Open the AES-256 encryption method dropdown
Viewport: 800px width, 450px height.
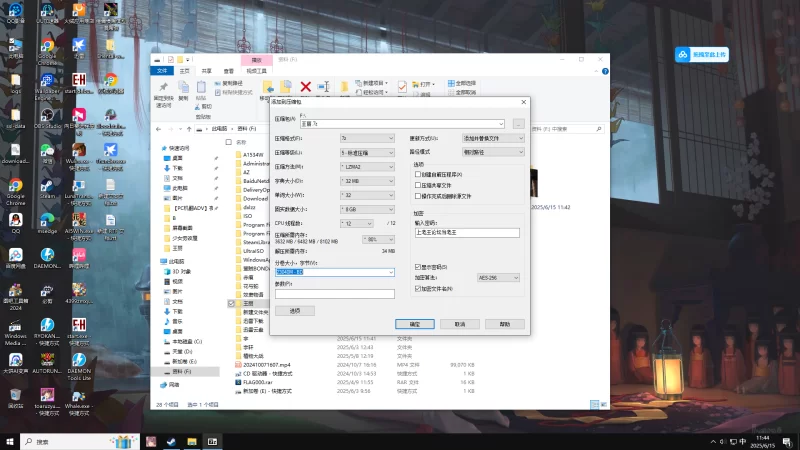pos(498,278)
